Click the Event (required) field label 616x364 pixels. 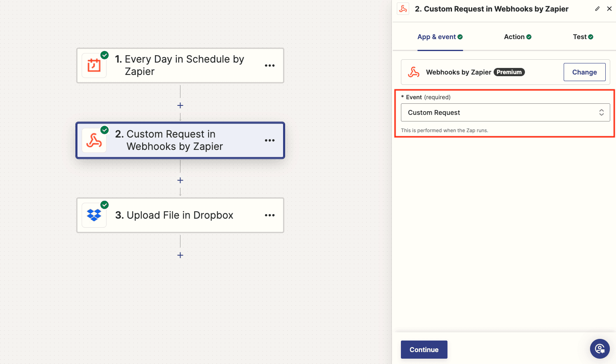(426, 97)
